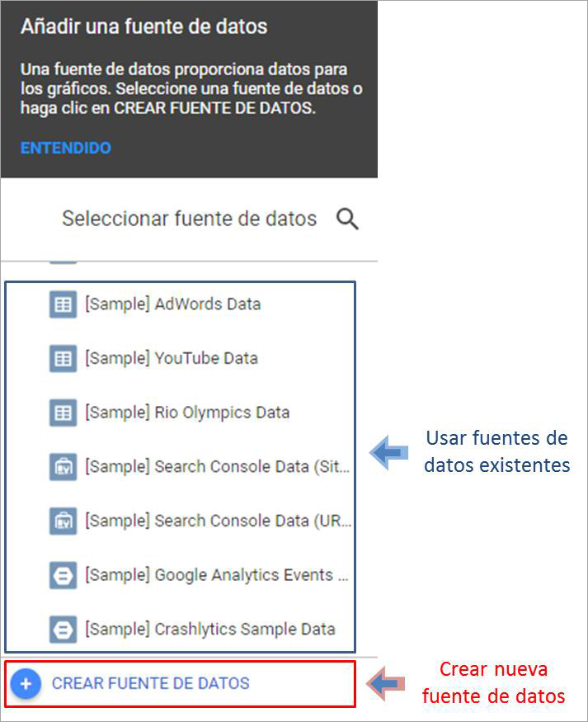Click the search magnifier icon
This screenshot has height=722, width=588.
pos(348,219)
